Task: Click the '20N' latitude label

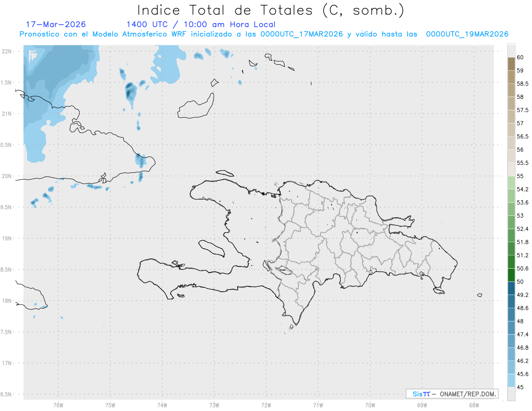Action: pos(7,176)
